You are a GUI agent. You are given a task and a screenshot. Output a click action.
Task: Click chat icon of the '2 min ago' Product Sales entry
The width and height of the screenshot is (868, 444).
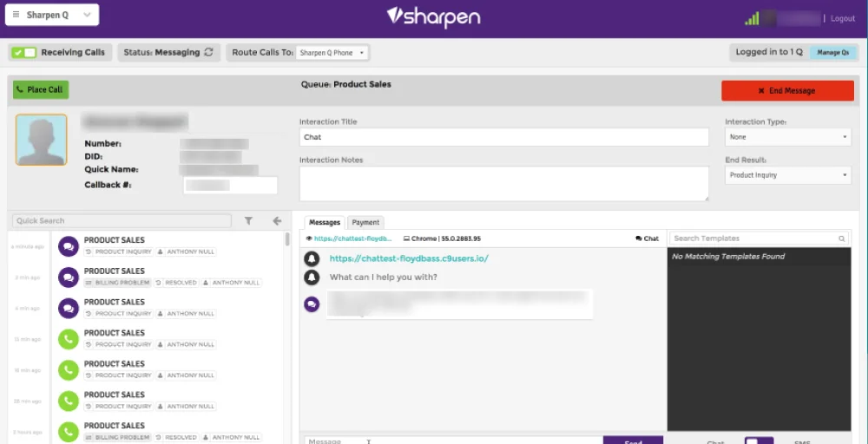tap(68, 277)
